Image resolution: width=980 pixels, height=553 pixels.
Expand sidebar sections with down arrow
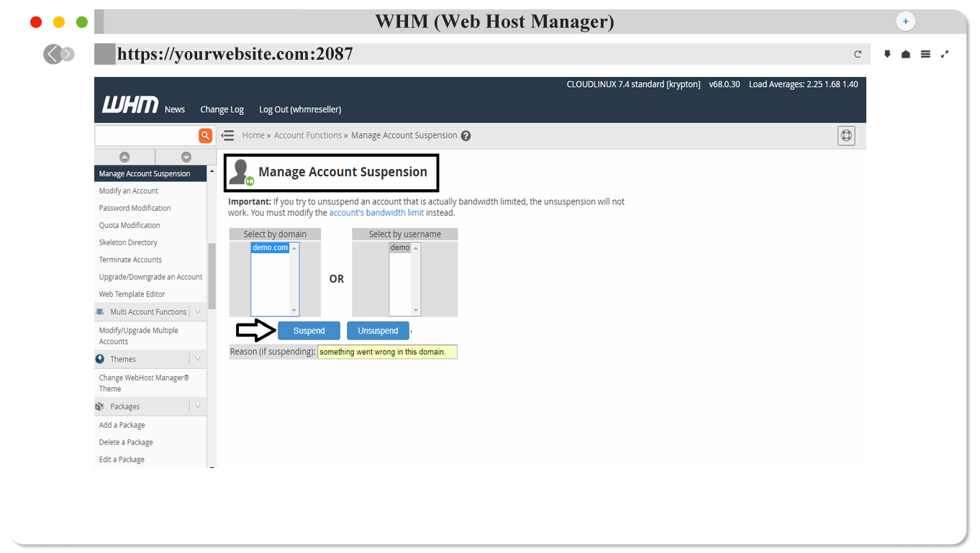(186, 157)
